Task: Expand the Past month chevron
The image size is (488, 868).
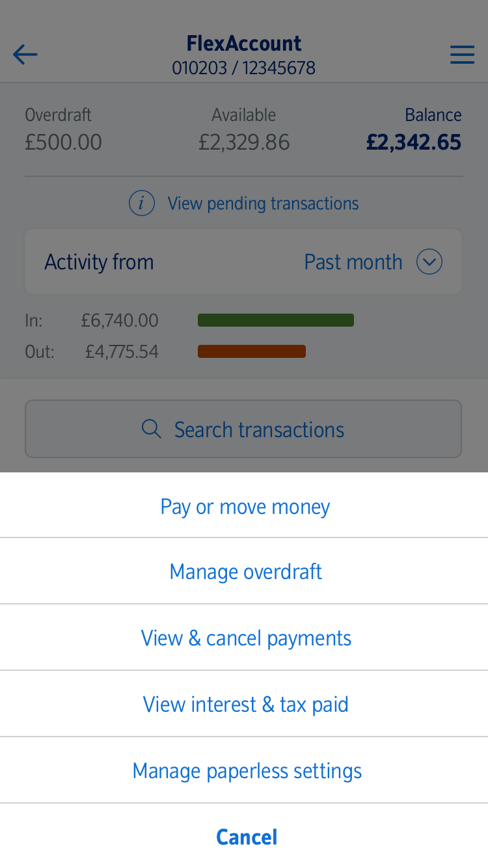Action: pos(429,262)
